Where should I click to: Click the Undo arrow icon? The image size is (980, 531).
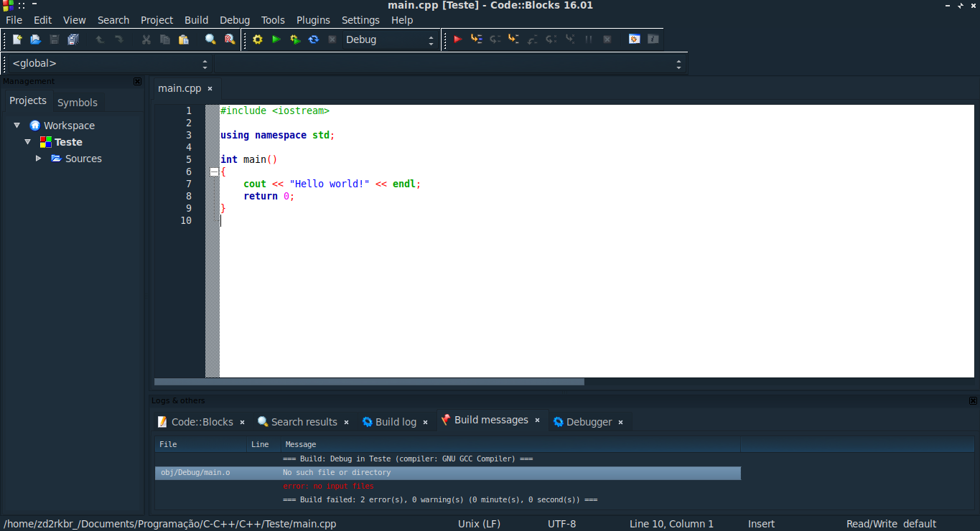(x=100, y=39)
